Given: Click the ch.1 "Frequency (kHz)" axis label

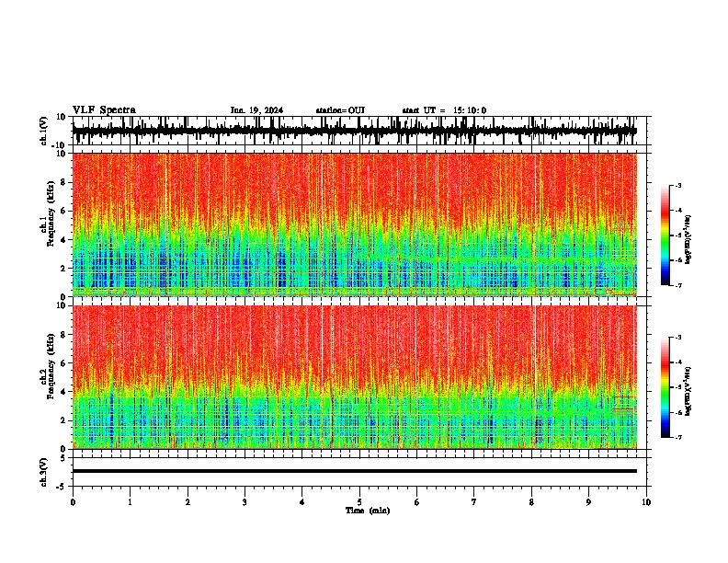Looking at the screenshot, I should click(51, 214).
